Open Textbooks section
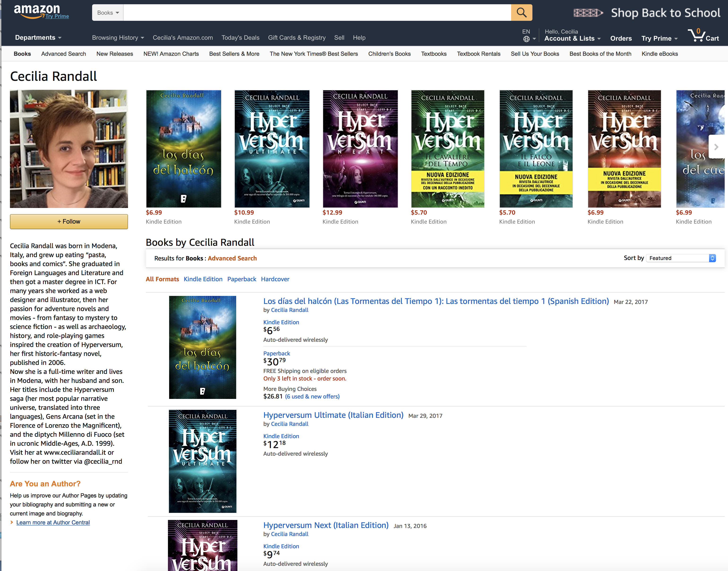This screenshot has height=571, width=728. (x=434, y=54)
